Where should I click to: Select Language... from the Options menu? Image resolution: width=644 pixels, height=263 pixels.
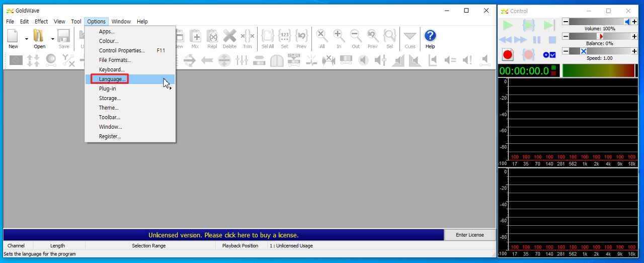click(130, 79)
